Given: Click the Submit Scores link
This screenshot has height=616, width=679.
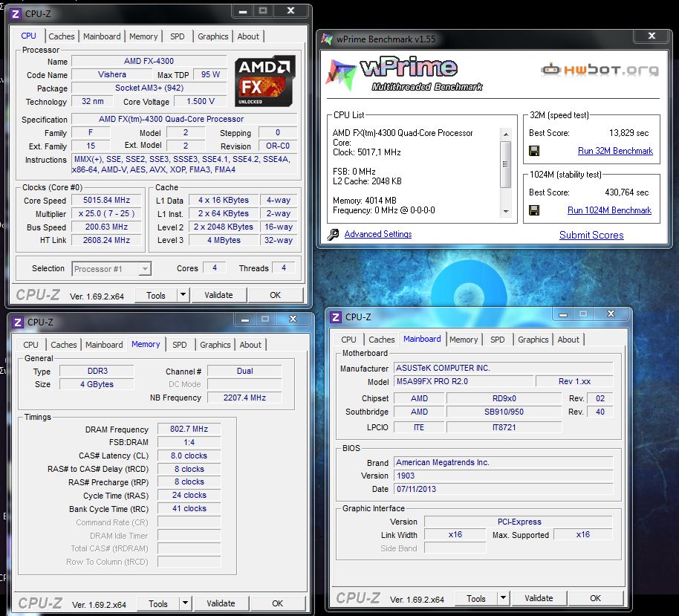Looking at the screenshot, I should [591, 235].
